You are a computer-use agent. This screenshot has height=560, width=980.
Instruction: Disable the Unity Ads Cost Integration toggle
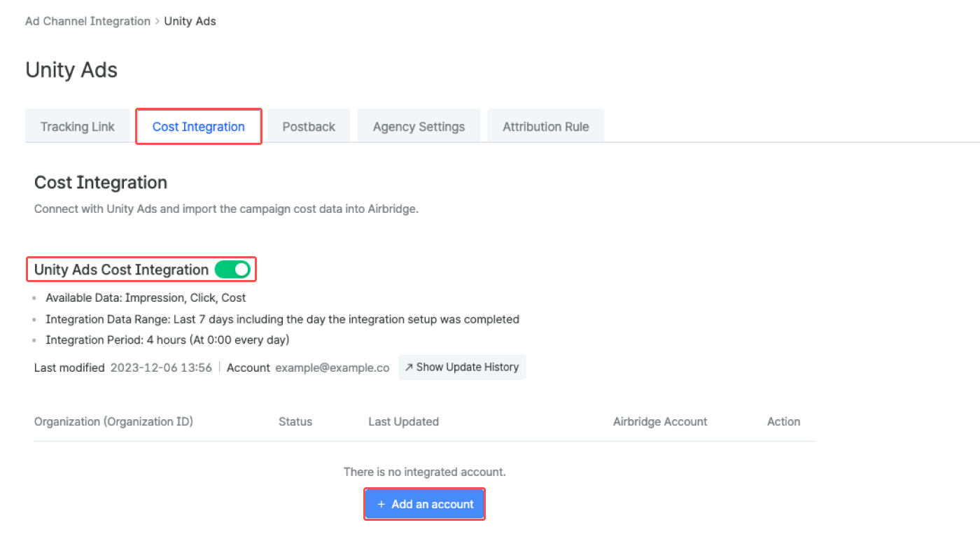(x=233, y=269)
